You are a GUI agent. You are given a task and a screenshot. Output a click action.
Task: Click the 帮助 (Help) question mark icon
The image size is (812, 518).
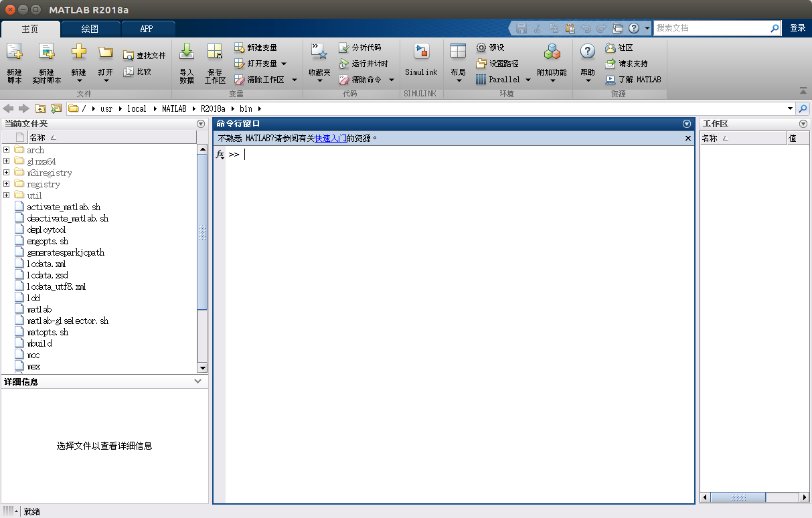[x=588, y=52]
